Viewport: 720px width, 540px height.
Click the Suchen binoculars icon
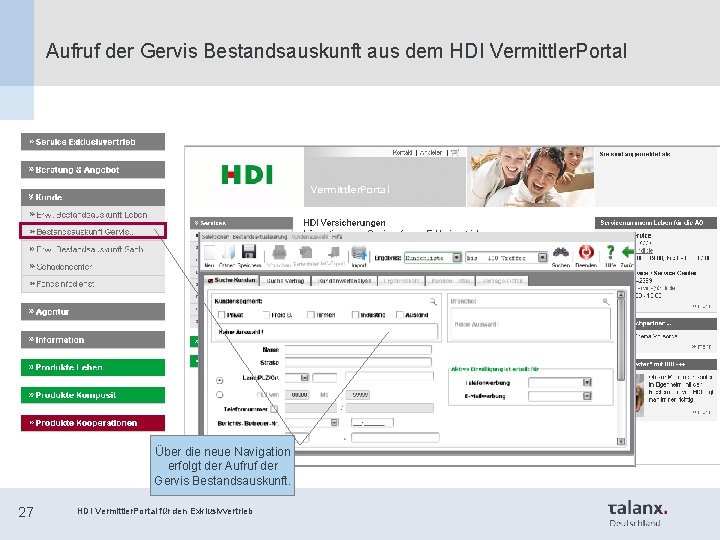coord(561,253)
